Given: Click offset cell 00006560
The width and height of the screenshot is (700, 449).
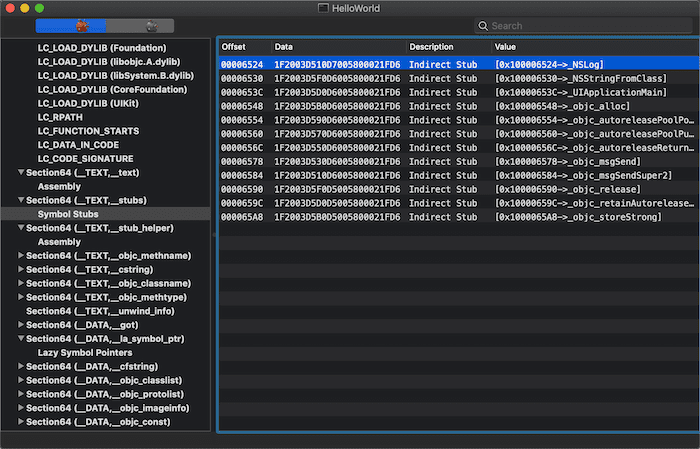Looking at the screenshot, I should [242, 133].
